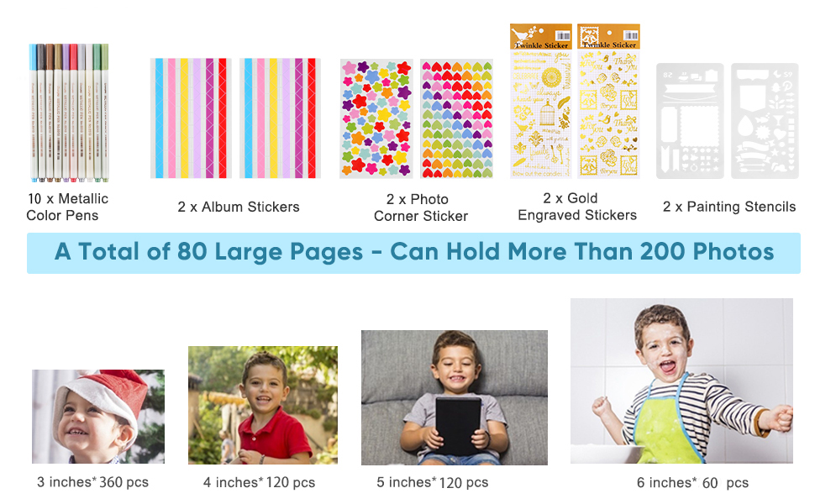The height and width of the screenshot is (504, 815).
Task: Click the flower-shaped sticker sheet
Action: (x=376, y=118)
